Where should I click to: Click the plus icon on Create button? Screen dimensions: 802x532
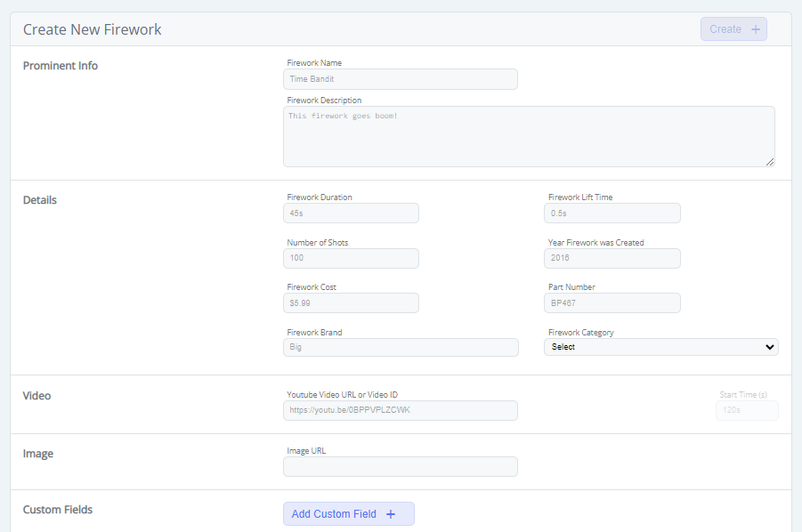[x=756, y=29]
